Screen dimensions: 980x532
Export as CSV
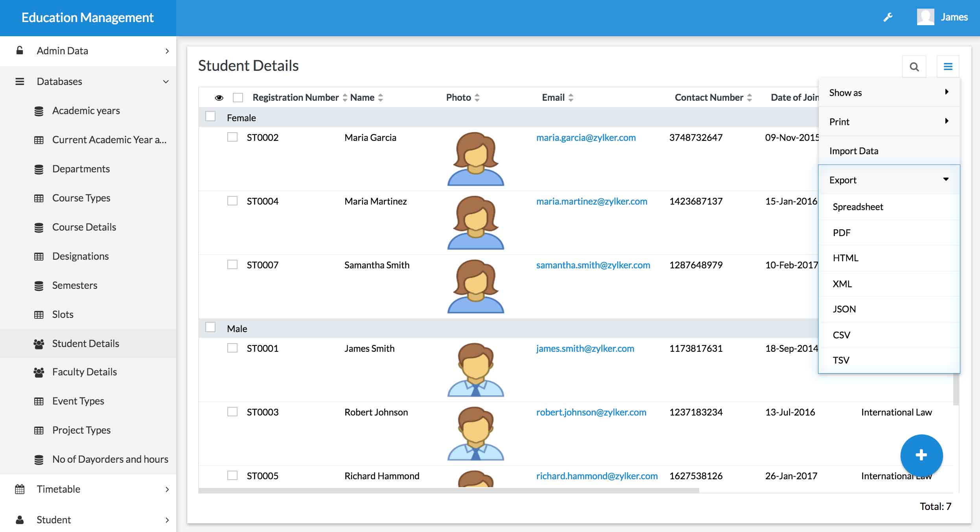click(889, 335)
